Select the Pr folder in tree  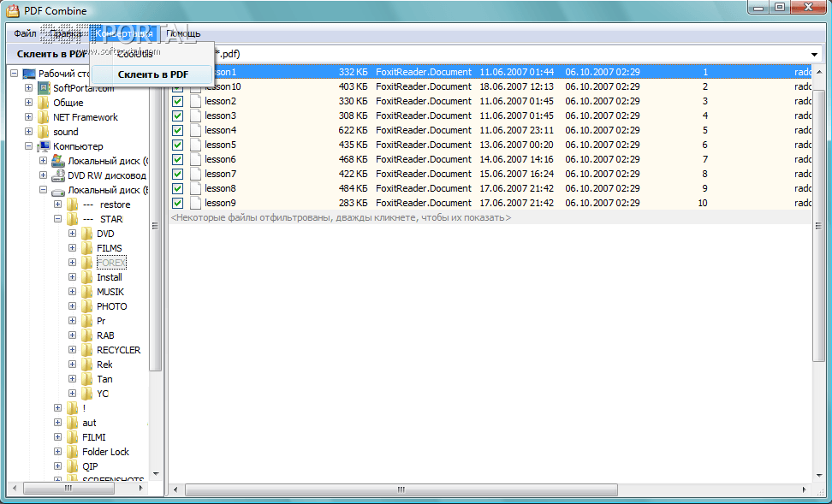101,321
